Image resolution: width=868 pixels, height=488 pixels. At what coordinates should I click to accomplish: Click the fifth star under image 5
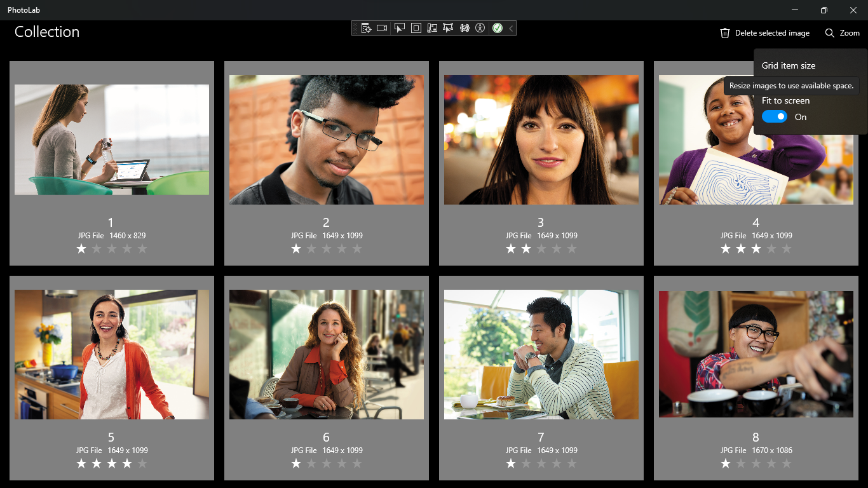[x=142, y=464]
